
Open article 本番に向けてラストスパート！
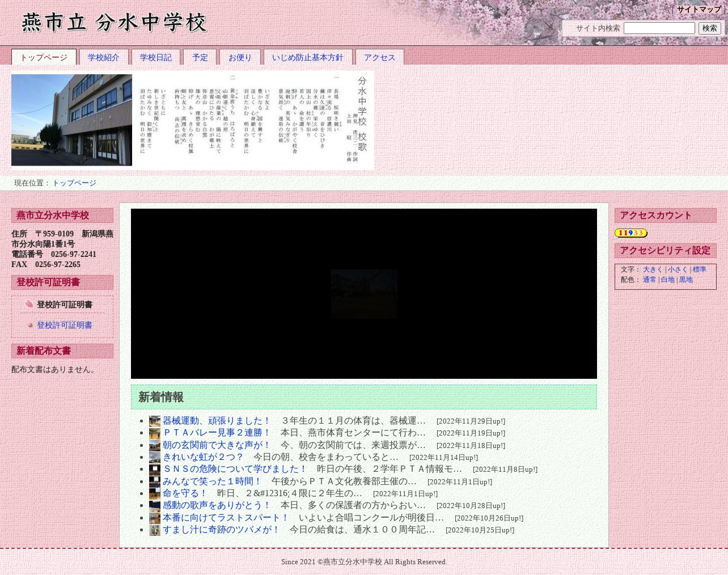[x=226, y=518]
